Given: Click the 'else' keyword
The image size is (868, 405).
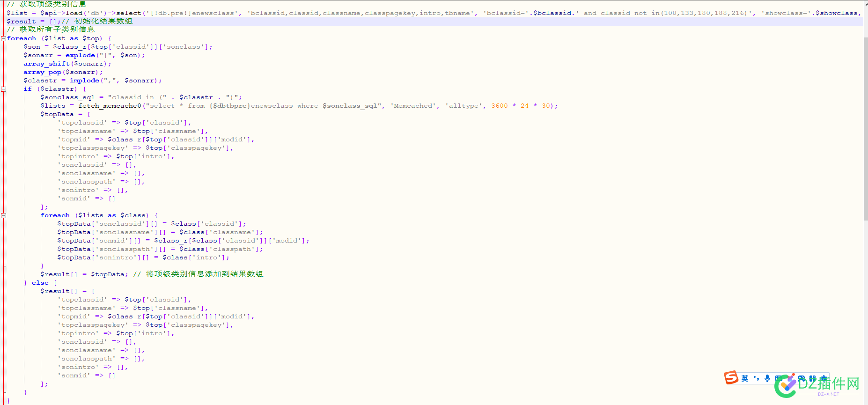Looking at the screenshot, I should [x=40, y=283].
